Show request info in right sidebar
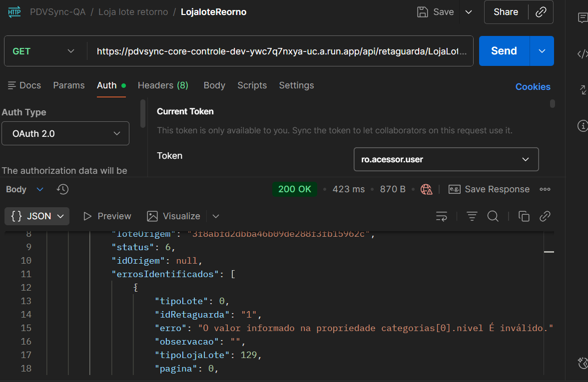The width and height of the screenshot is (588, 382). 582,126
